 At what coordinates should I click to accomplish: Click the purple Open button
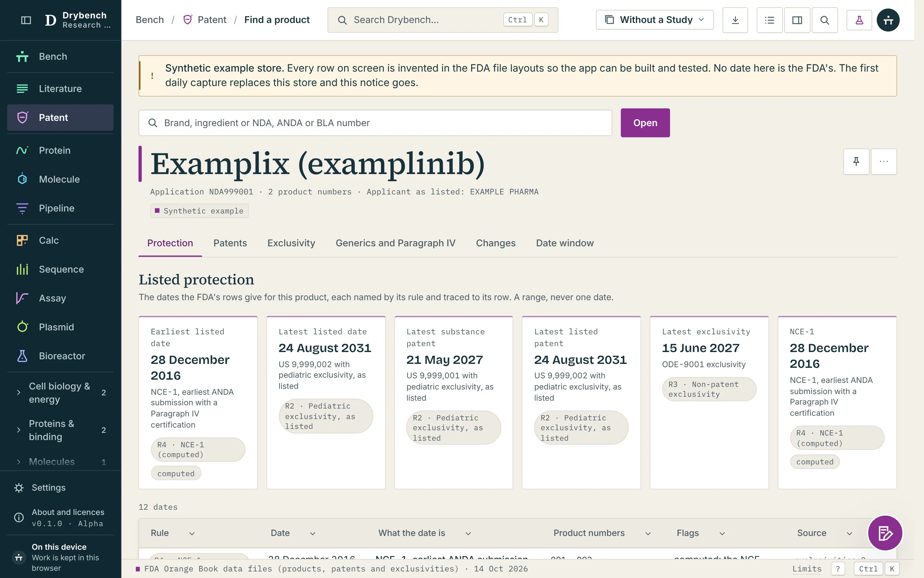coord(645,123)
